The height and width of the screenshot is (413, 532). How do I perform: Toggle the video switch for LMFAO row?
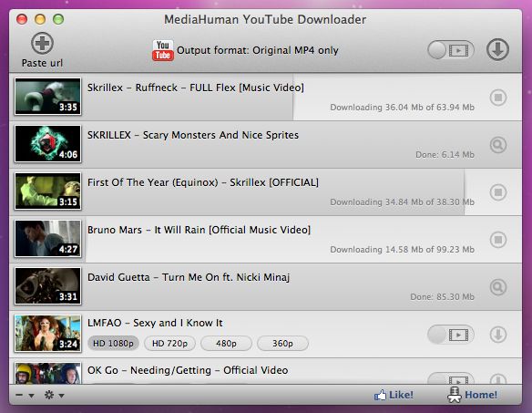[x=451, y=335]
